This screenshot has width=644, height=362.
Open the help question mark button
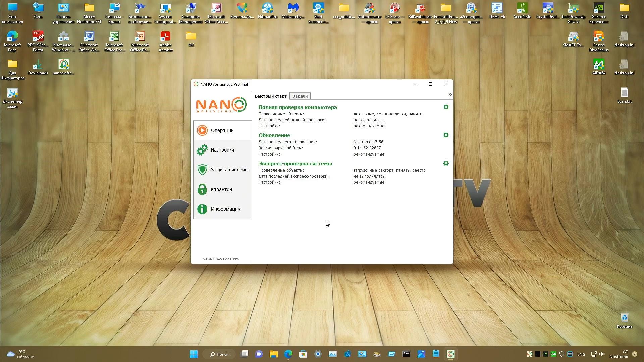(450, 96)
